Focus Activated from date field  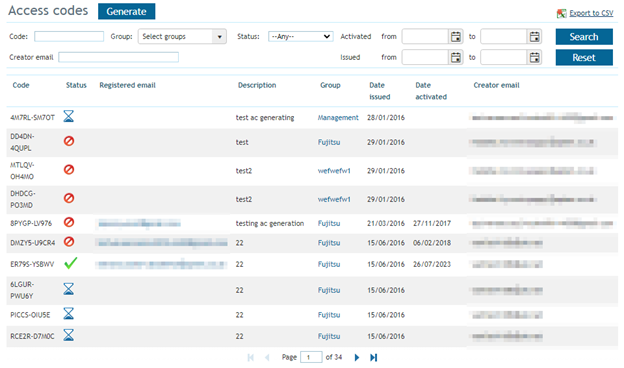click(x=425, y=37)
